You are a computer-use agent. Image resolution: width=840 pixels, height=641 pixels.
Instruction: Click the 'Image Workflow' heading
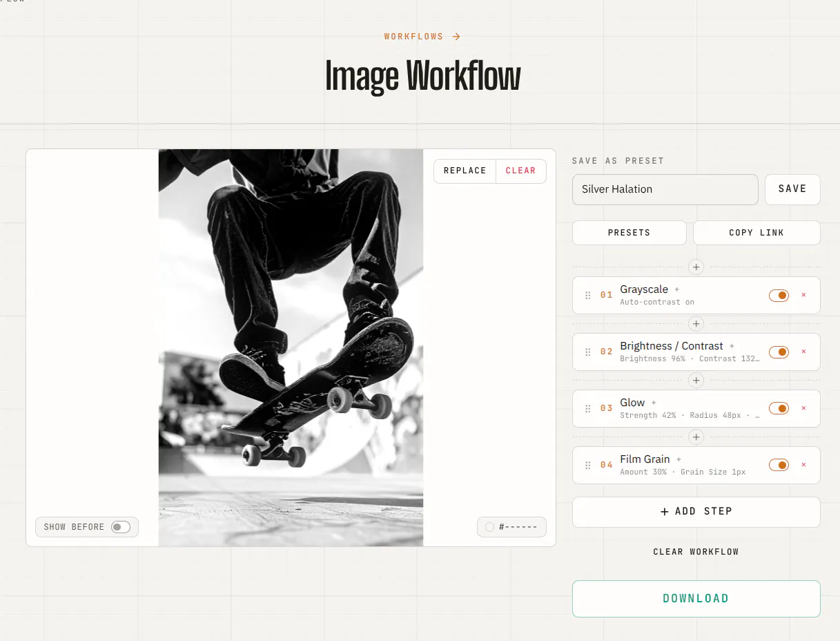point(422,77)
